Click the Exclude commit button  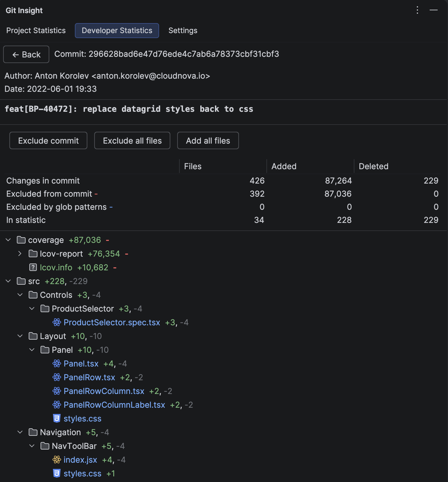[48, 140]
